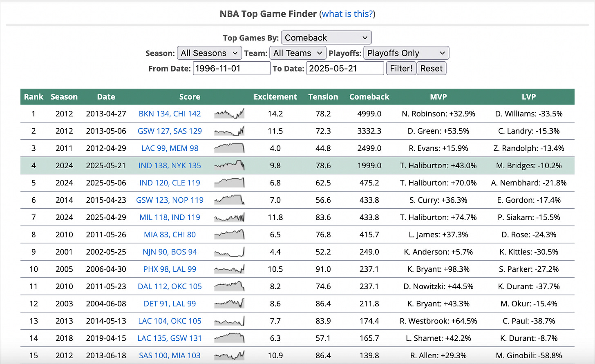Open the DAL 112, OKC 105 game link
The image size is (595, 364).
coord(170,286)
